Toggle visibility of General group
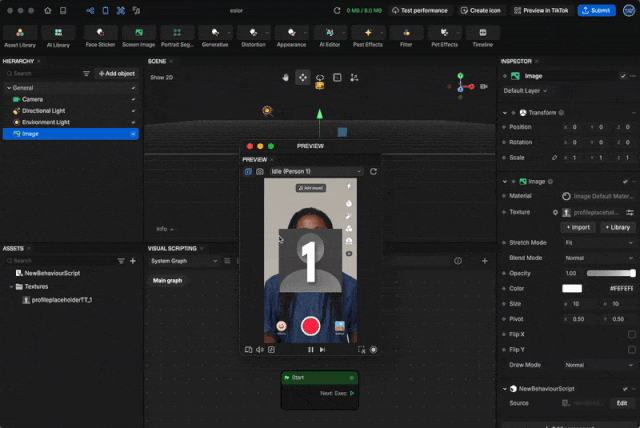This screenshot has width=640, height=428. (x=133, y=88)
